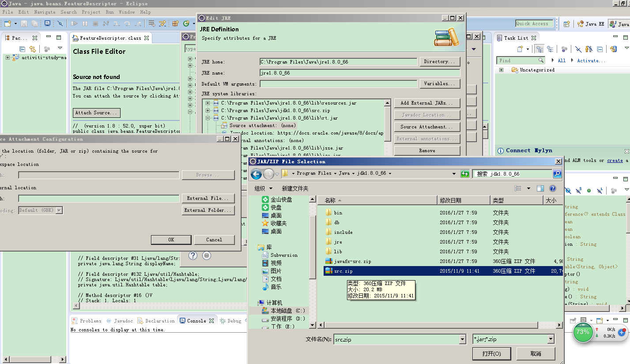This screenshot has width=630, height=364.
Task: Click the Quick Access input field
Action: pos(534,24)
